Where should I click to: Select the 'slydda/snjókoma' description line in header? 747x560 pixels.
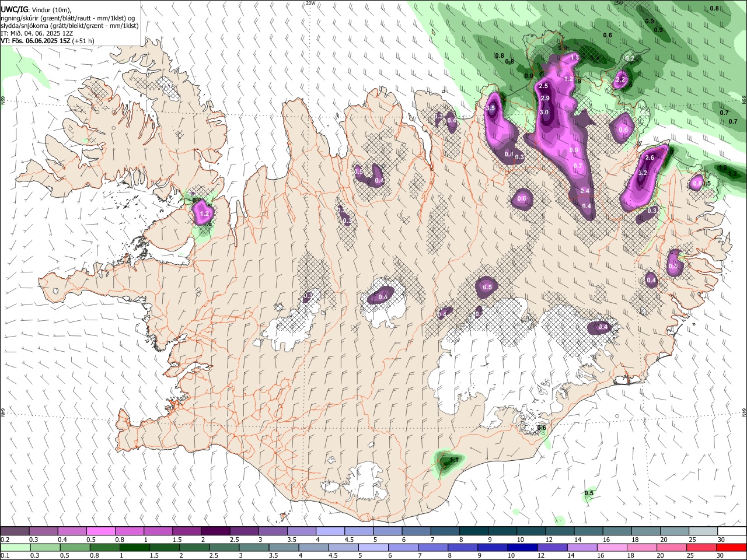[x=69, y=25]
